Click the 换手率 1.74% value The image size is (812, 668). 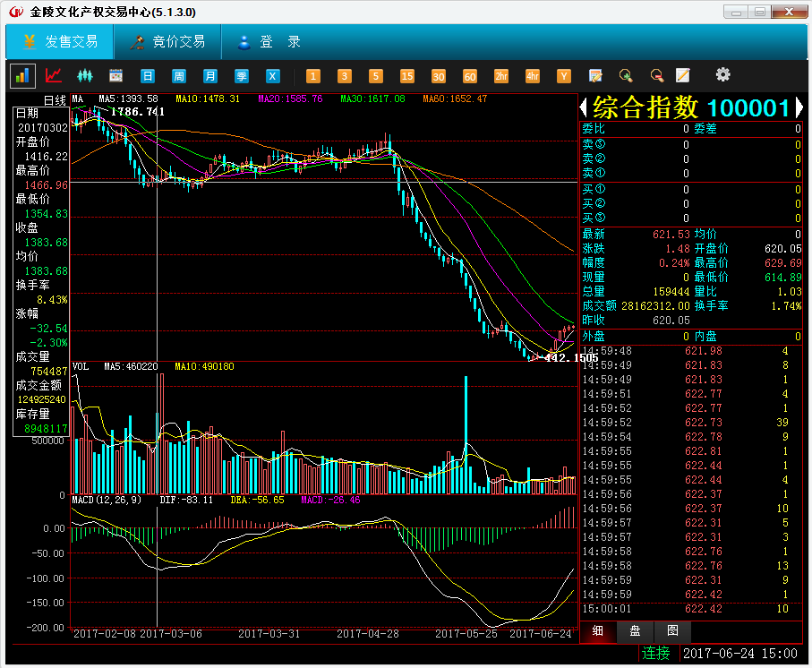786,306
